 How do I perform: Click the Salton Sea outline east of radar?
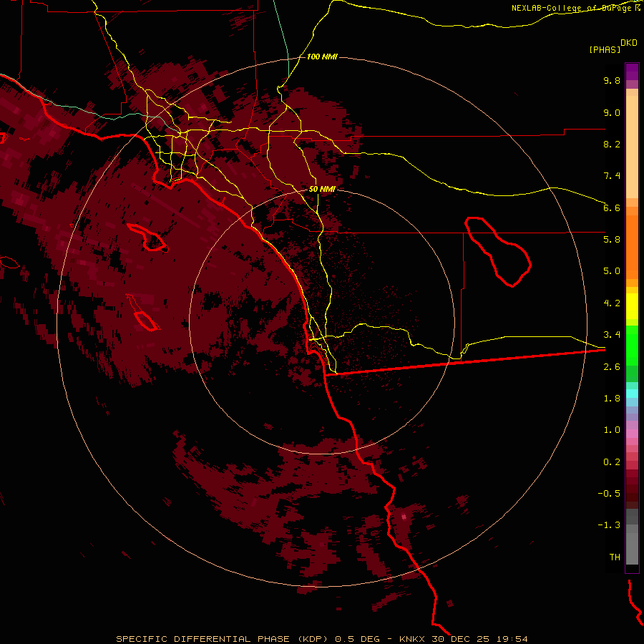(x=498, y=251)
